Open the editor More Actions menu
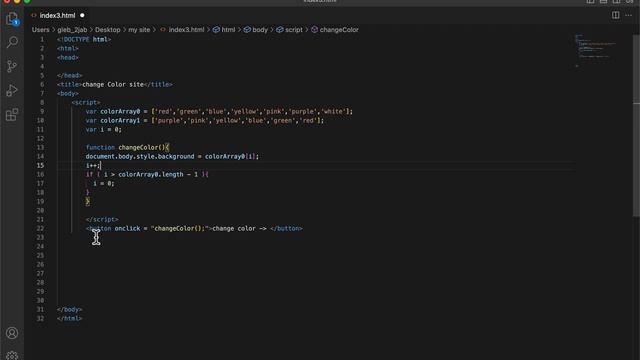 click(x=629, y=15)
